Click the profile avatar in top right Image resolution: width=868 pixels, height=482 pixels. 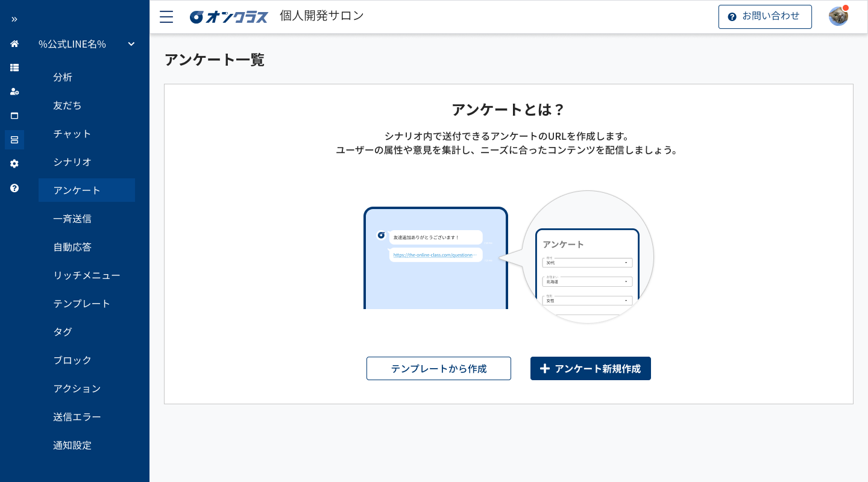click(x=838, y=16)
